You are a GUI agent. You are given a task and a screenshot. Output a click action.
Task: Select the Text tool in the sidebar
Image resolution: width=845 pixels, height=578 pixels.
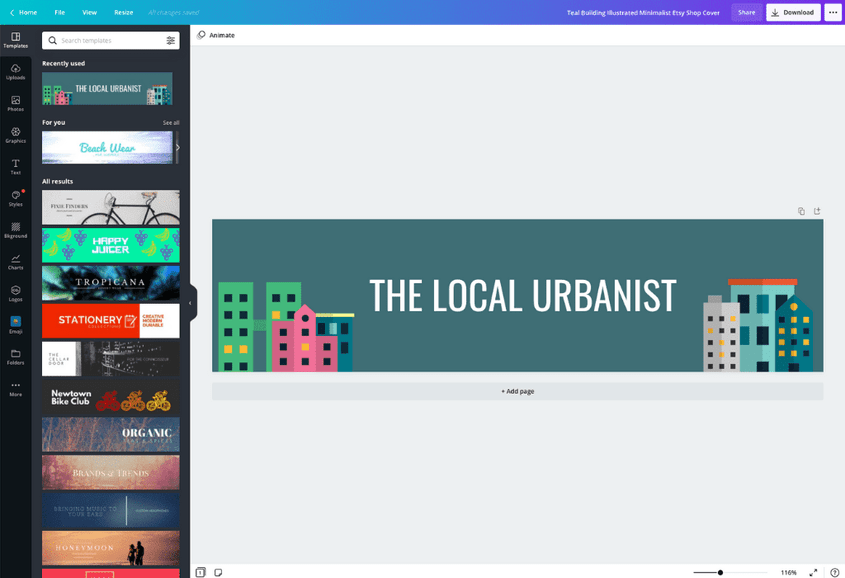pos(15,166)
